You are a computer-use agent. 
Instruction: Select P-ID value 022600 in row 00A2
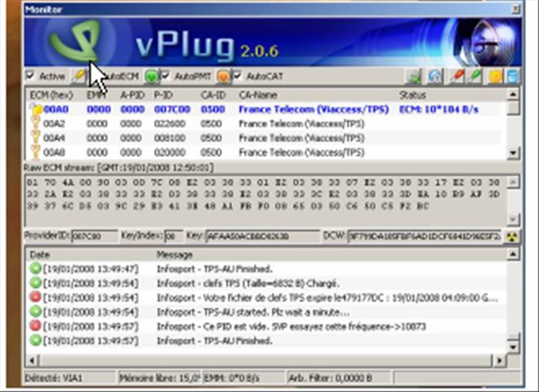coord(170,123)
